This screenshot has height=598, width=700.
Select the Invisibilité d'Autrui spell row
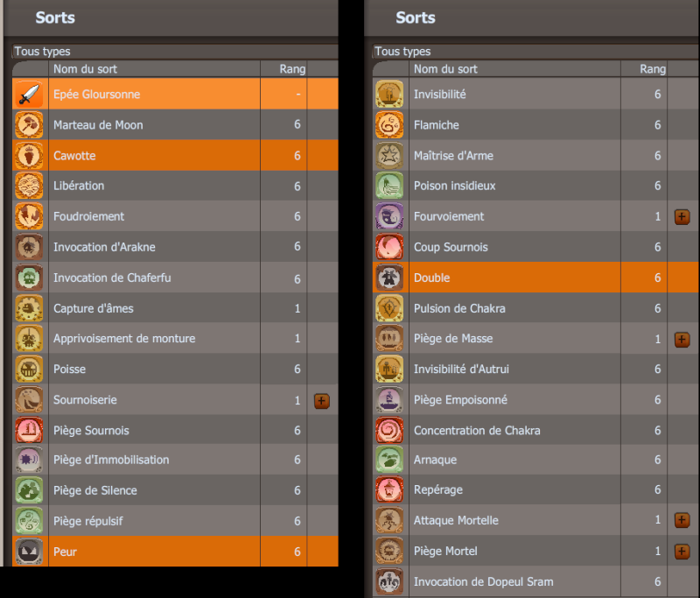point(535,369)
